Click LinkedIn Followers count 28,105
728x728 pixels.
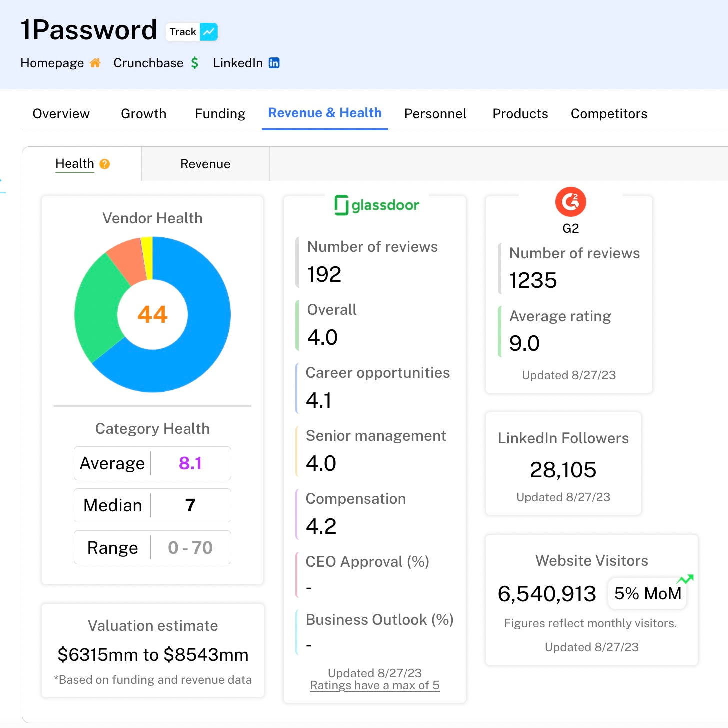pos(563,470)
